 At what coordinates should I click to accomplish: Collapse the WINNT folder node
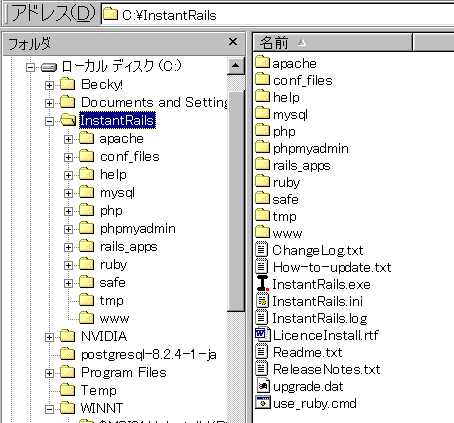[49, 409]
